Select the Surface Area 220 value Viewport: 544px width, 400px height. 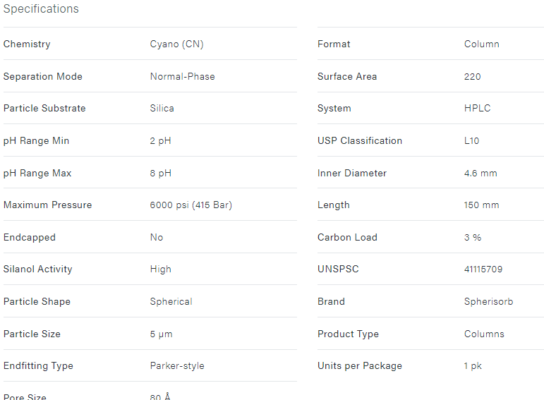click(472, 76)
